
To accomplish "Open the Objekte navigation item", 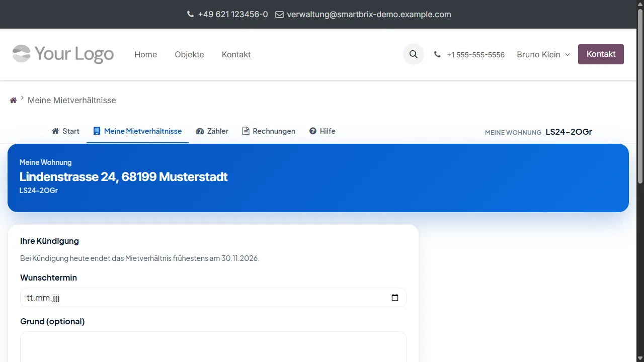I will coord(189,54).
